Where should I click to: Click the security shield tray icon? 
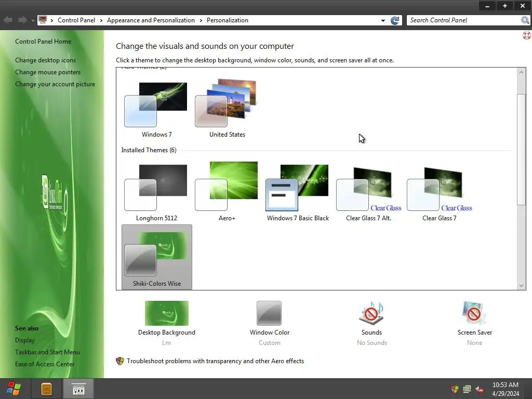pos(454,389)
